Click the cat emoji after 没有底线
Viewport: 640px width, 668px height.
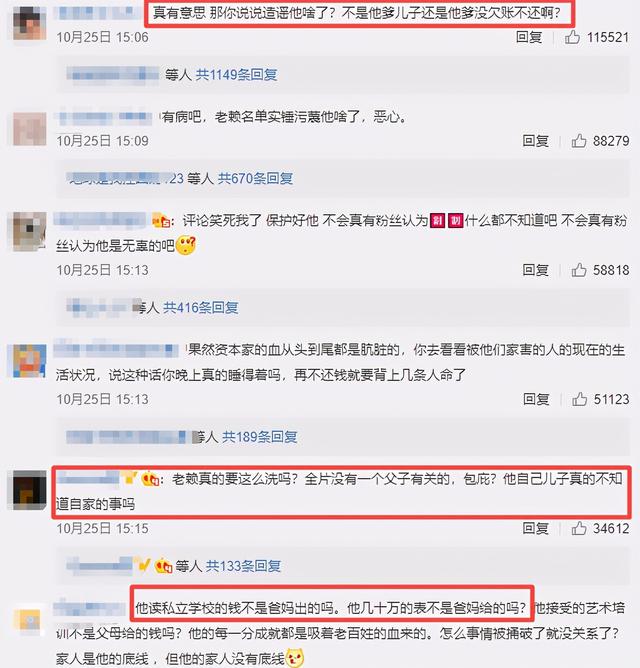295,658
